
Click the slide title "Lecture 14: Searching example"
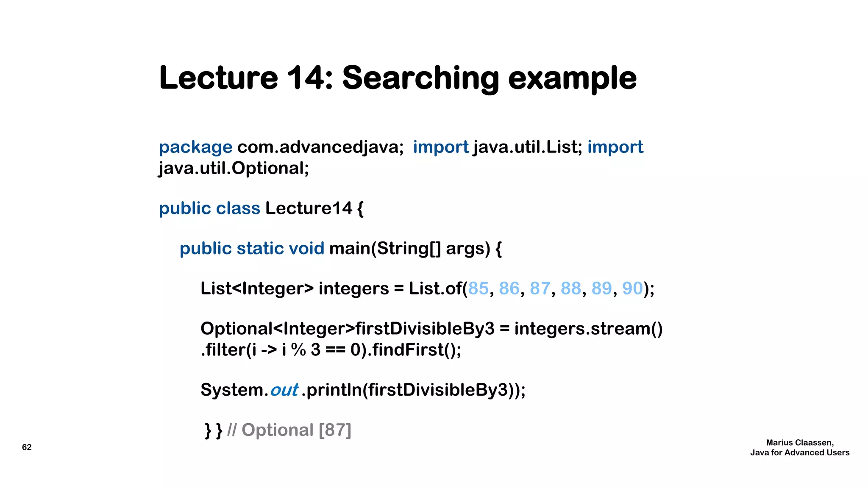point(398,78)
